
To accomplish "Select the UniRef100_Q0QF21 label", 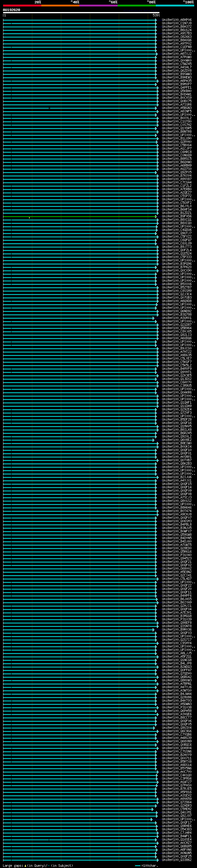I will pyautogui.click(x=177, y=562).
